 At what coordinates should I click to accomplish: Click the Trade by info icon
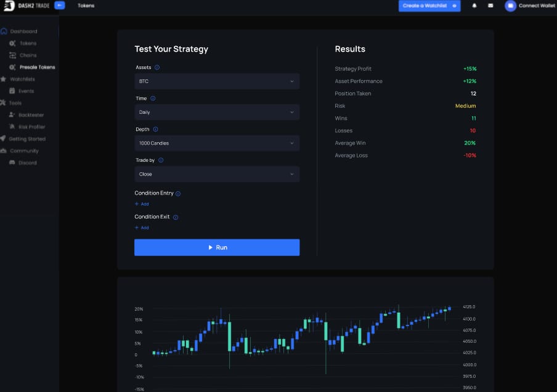point(161,161)
